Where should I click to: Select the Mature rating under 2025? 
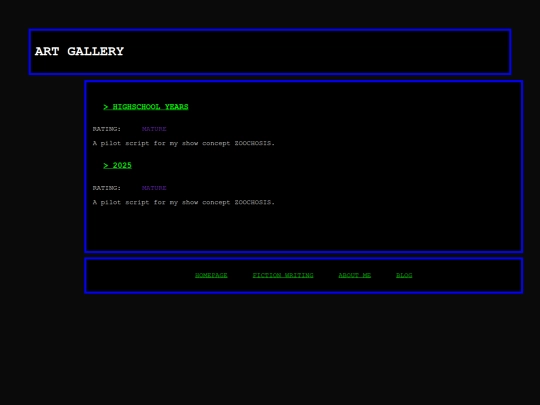pos(154,188)
